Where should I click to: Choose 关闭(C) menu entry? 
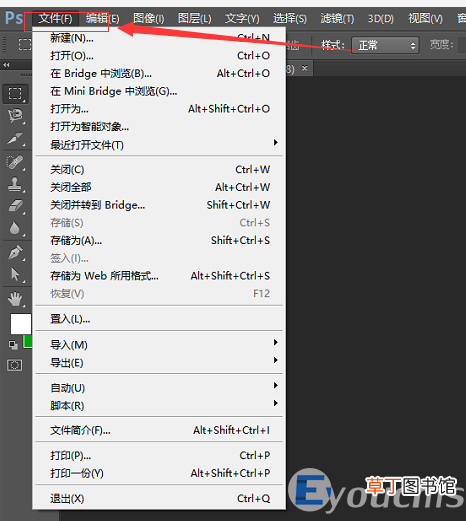pos(159,170)
